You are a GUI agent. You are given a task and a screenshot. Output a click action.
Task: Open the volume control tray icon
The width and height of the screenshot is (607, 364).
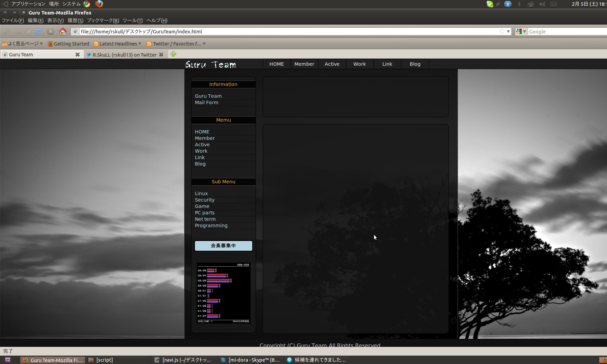[x=542, y=4]
